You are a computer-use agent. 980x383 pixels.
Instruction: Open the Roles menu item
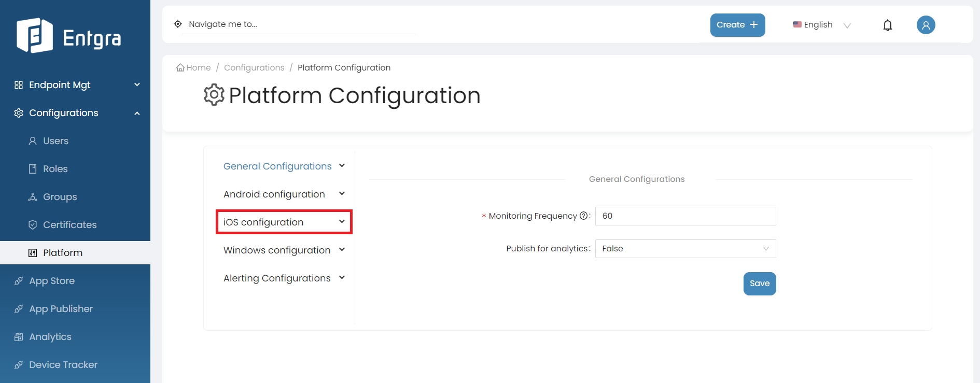75,169
